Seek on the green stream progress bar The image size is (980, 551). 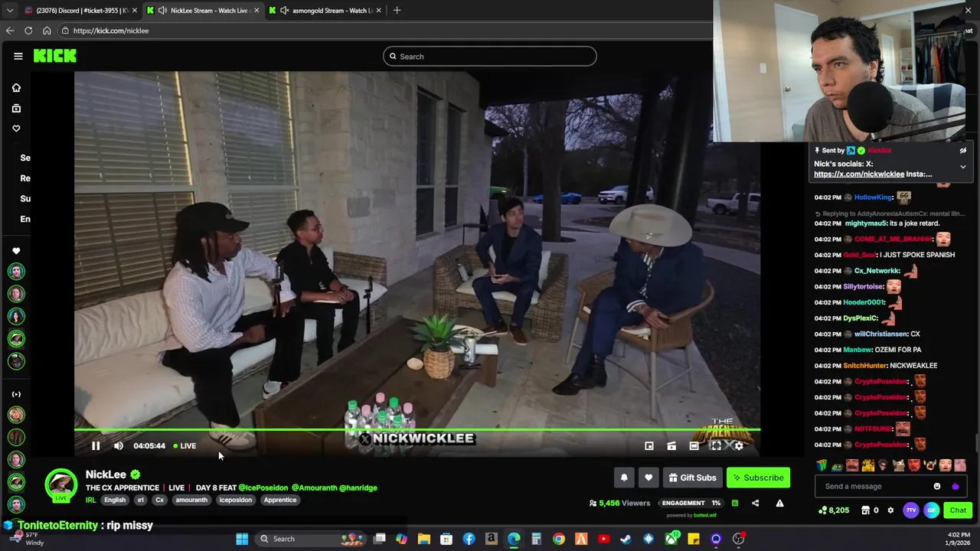(x=417, y=431)
